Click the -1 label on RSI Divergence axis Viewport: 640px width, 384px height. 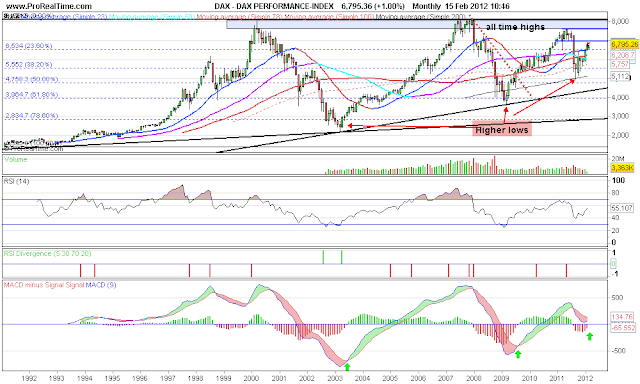(615, 274)
